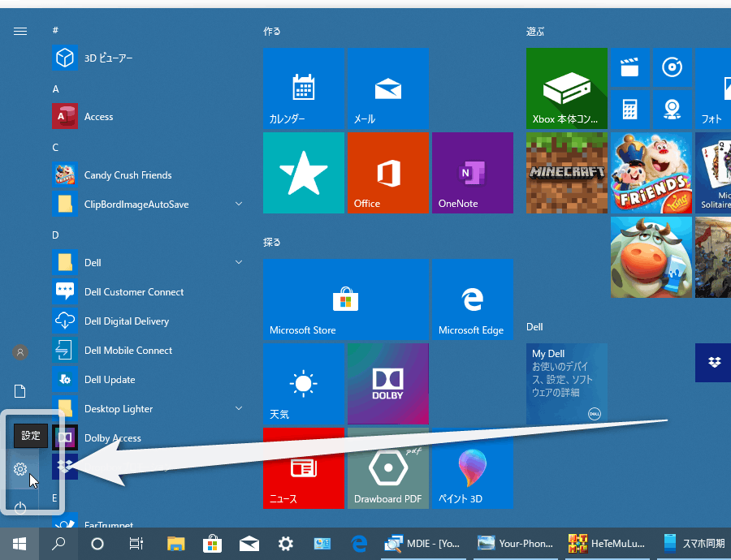The height and width of the screenshot is (560, 731).
Task: Select the Dell tile group header
Action: tap(534, 326)
